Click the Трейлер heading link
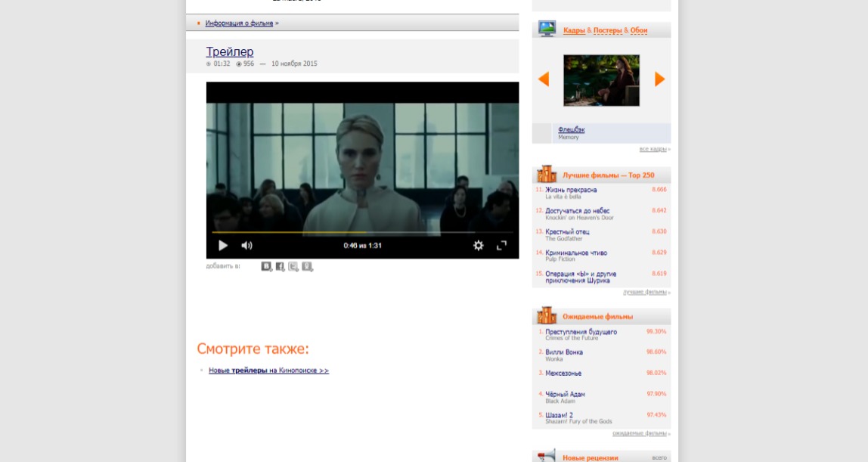Viewport: 868px width, 462px height. point(230,51)
